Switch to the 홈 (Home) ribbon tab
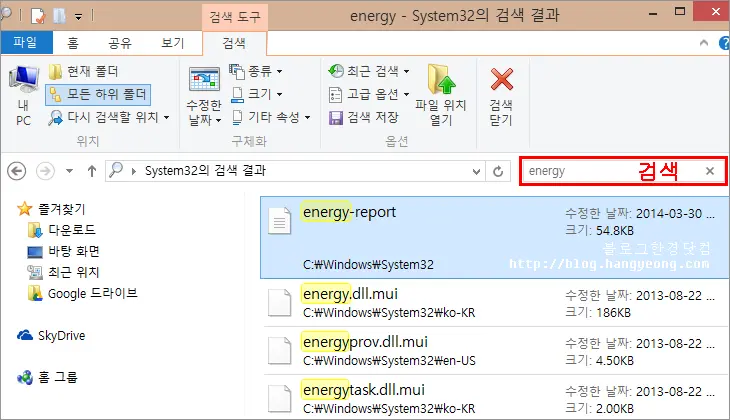The width and height of the screenshot is (730, 420). (73, 43)
